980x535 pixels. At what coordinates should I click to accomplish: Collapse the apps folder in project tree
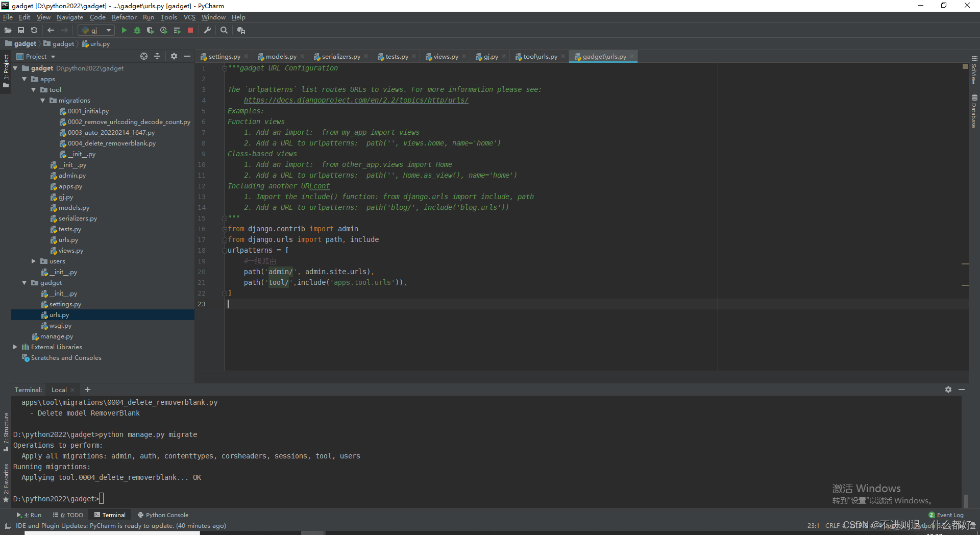[x=24, y=79]
